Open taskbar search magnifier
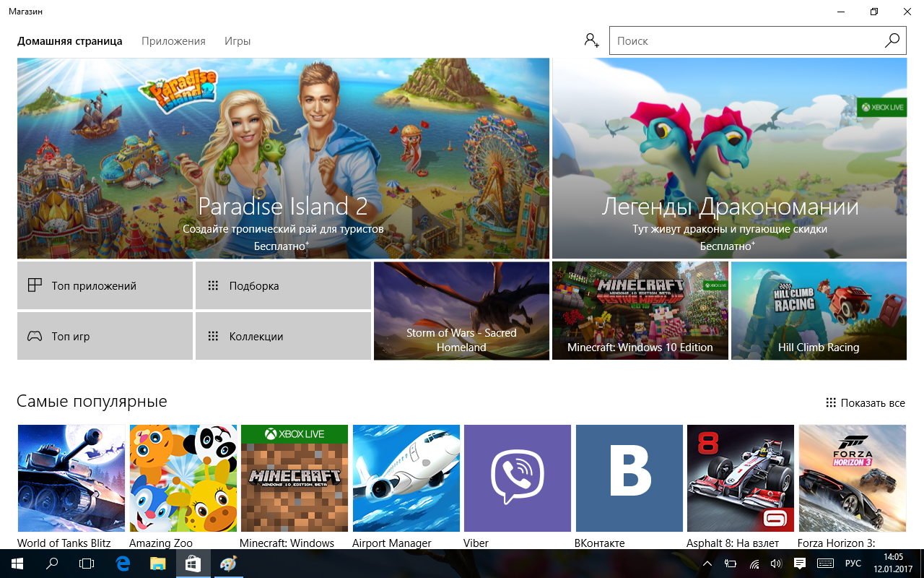924x578 pixels. (x=52, y=564)
